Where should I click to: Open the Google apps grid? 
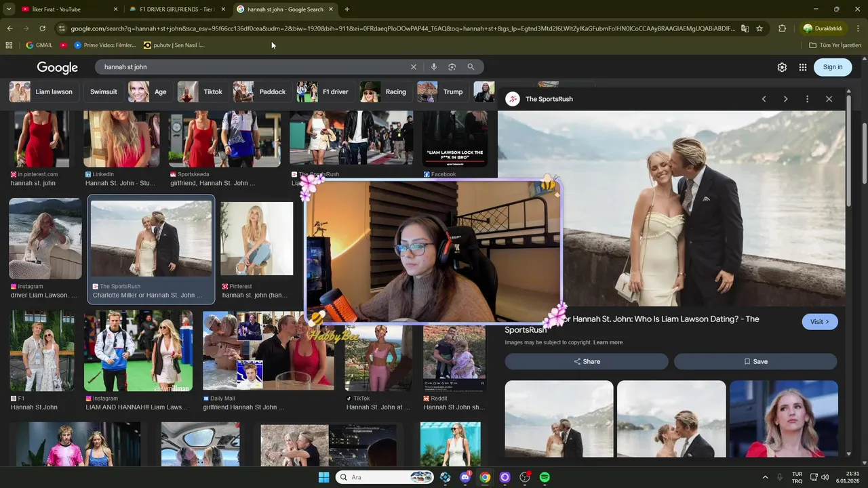click(803, 67)
